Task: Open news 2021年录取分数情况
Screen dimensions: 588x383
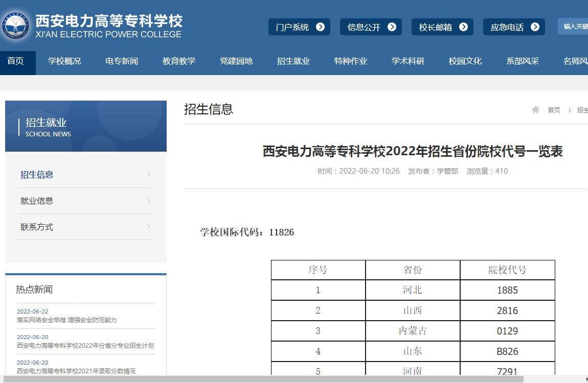Action: [76, 371]
